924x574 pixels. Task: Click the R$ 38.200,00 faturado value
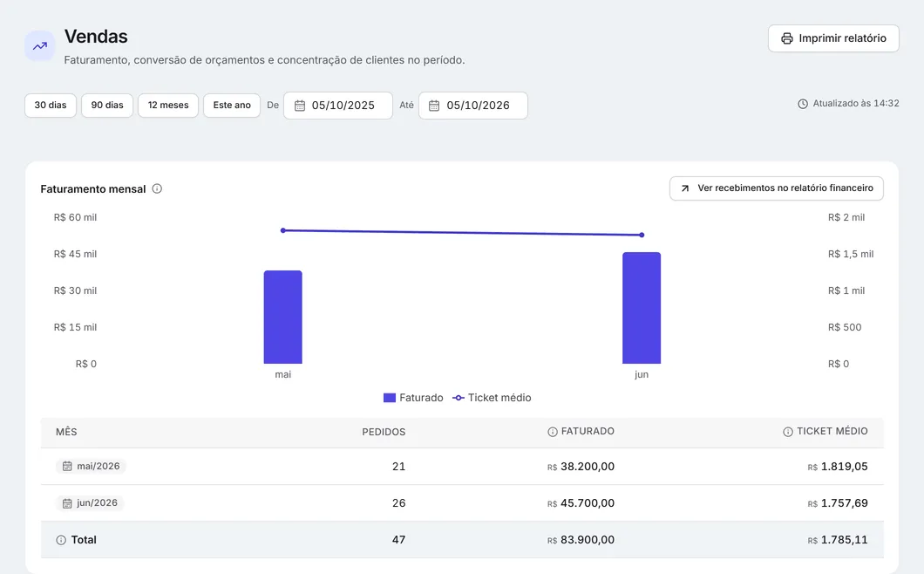[581, 467]
